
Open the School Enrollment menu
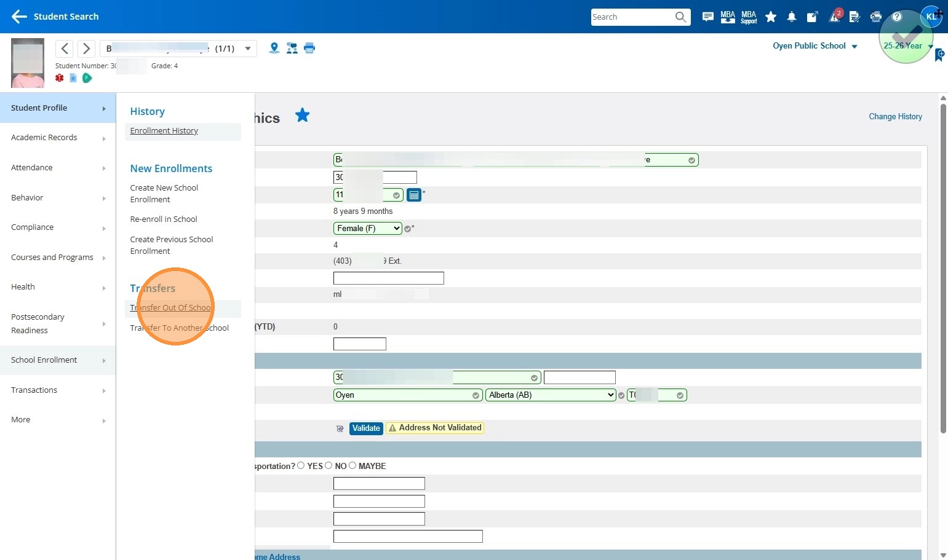click(58, 360)
